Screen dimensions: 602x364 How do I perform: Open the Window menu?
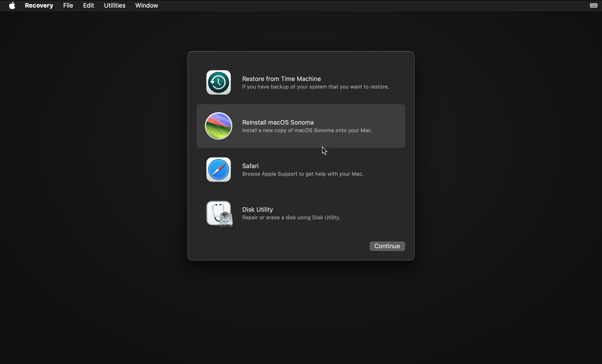coord(147,5)
